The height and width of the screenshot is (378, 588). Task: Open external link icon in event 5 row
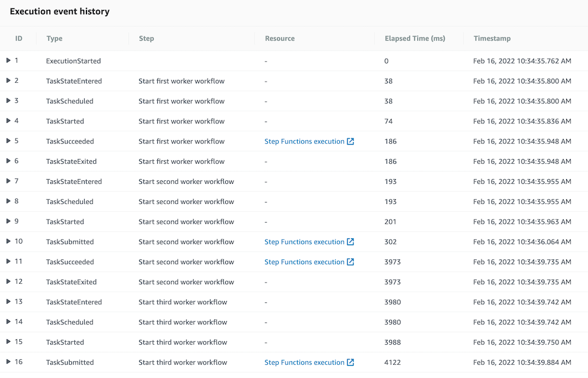[x=350, y=142]
